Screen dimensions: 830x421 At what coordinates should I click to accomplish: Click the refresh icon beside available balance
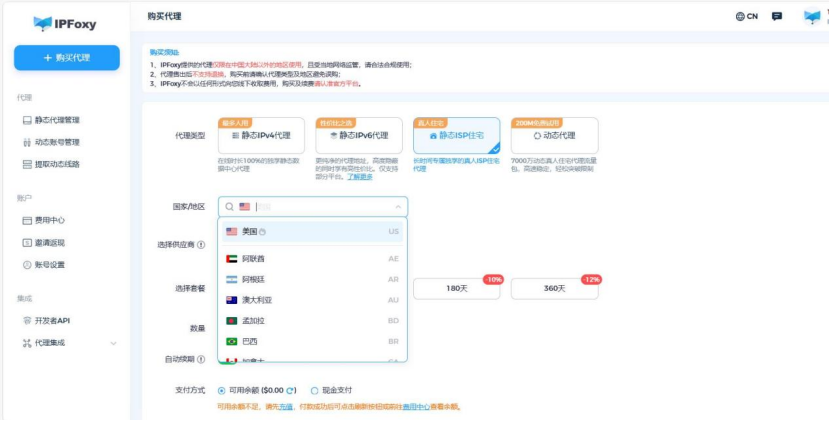click(291, 390)
